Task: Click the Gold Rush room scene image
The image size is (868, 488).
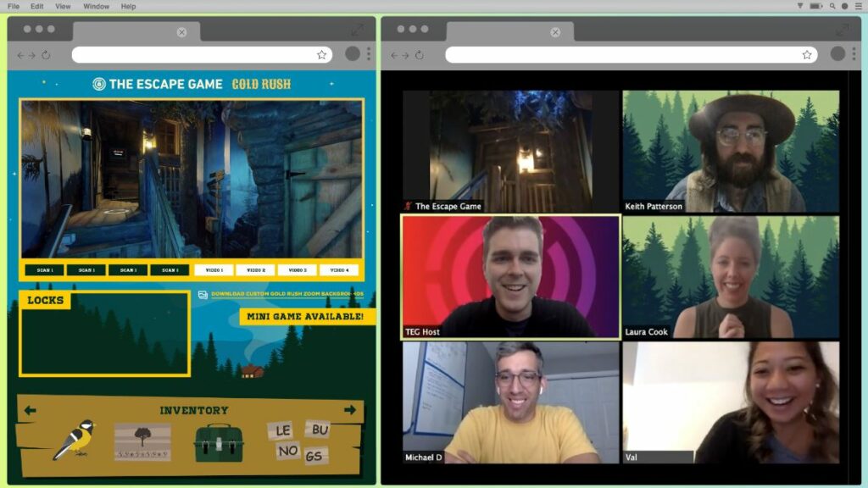Action: [x=192, y=179]
